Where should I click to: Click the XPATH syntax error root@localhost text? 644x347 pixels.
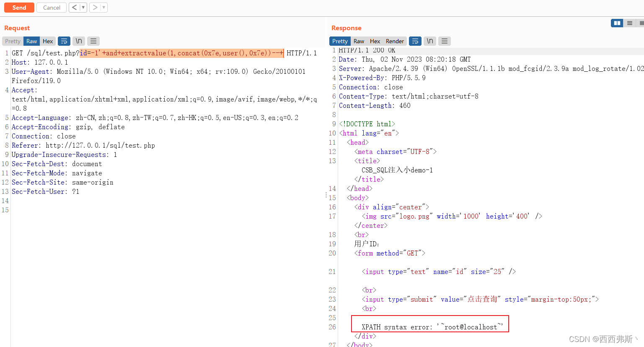pyautogui.click(x=432, y=327)
